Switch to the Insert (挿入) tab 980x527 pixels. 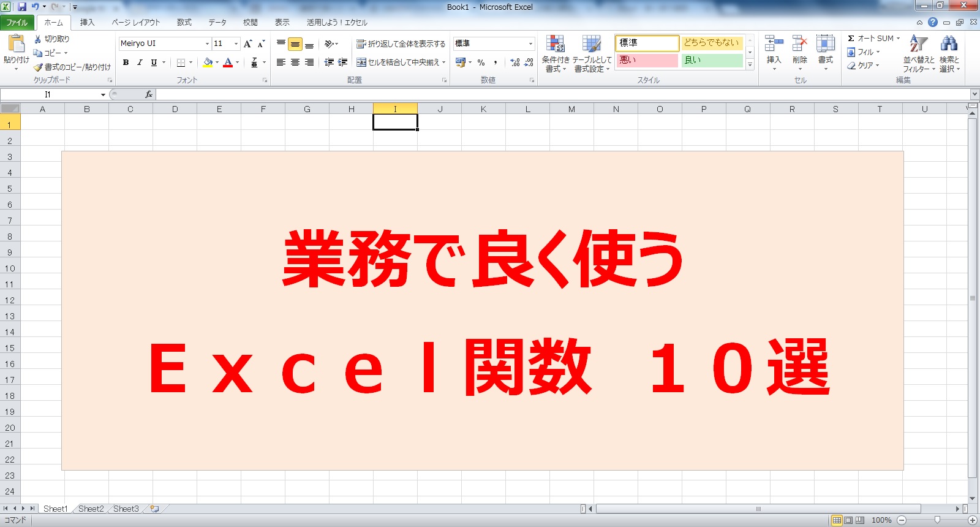[x=88, y=23]
